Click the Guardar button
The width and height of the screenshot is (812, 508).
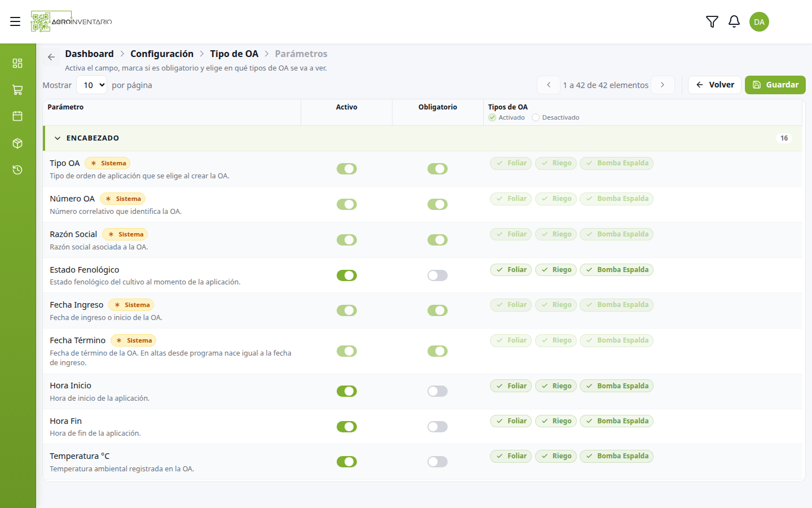(775, 85)
